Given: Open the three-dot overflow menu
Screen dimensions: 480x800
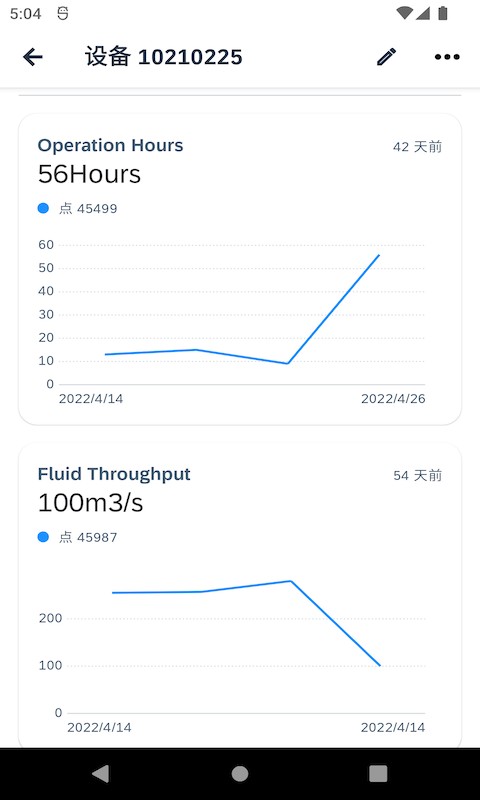Looking at the screenshot, I should pos(447,57).
